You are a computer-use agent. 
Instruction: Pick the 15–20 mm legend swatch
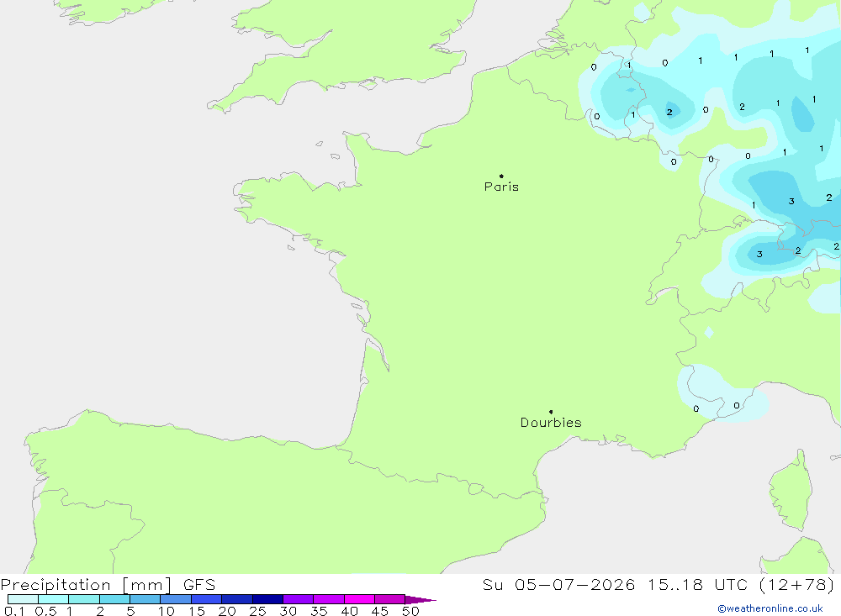point(207,599)
